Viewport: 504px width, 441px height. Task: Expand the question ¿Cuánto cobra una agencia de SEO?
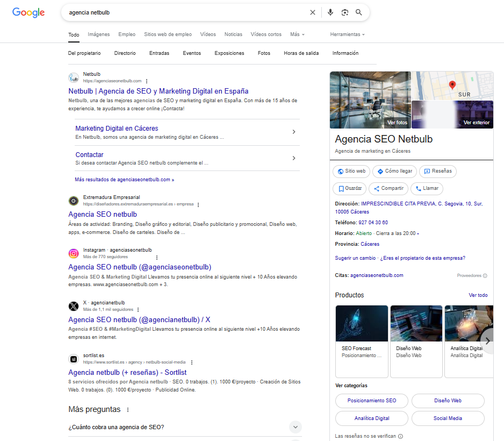(x=295, y=426)
